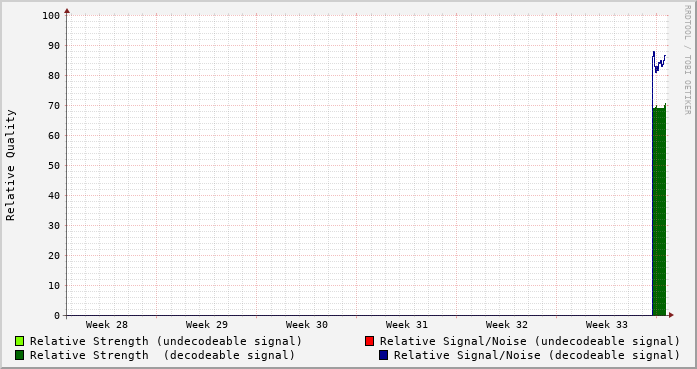Click the red arrow at the X axis end
Screen dimensions: 697x369
pos(671,315)
